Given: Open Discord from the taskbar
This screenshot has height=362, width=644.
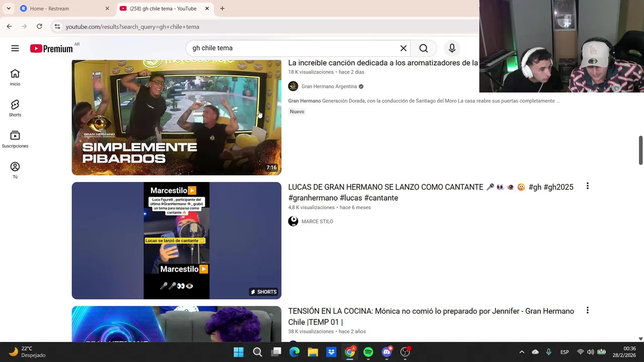Looking at the screenshot, I should click(x=387, y=352).
